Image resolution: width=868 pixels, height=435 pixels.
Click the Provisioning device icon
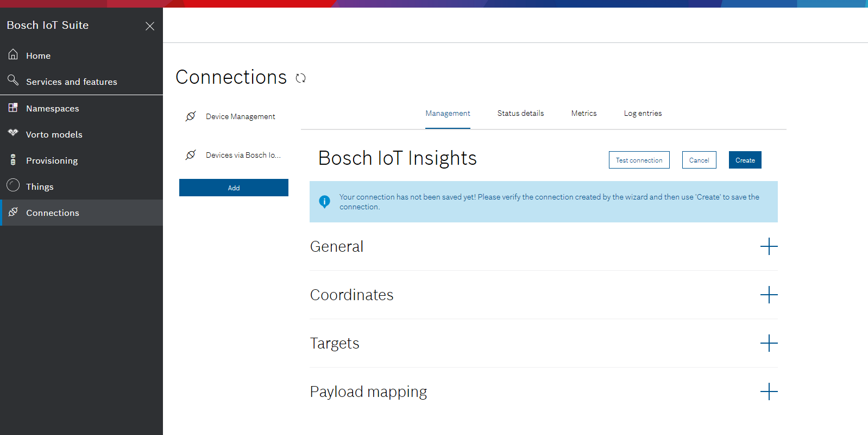[x=13, y=160]
